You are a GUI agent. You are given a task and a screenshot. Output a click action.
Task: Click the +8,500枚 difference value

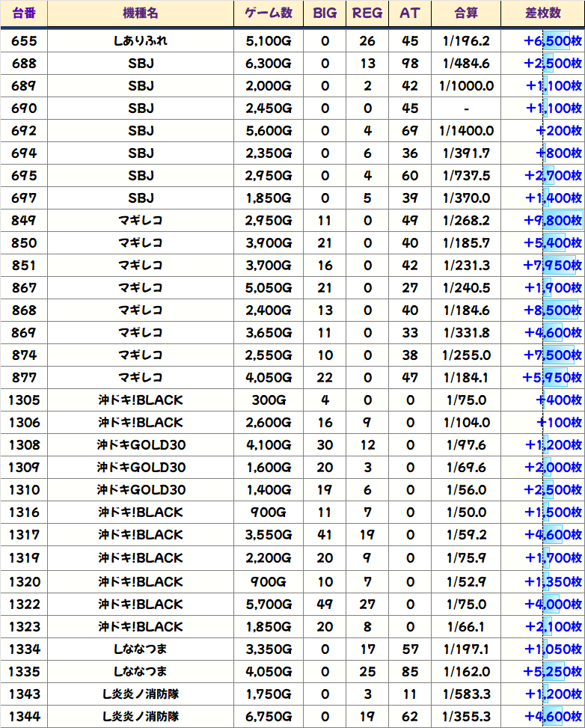[x=553, y=311]
